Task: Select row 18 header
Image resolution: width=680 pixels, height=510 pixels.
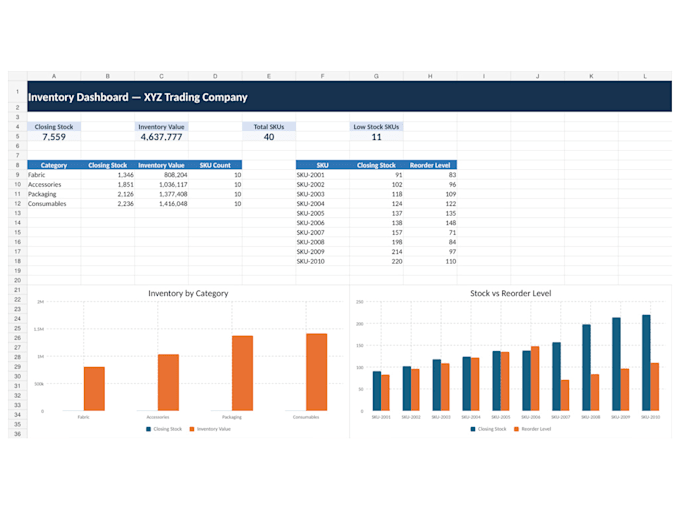Action: [17, 261]
